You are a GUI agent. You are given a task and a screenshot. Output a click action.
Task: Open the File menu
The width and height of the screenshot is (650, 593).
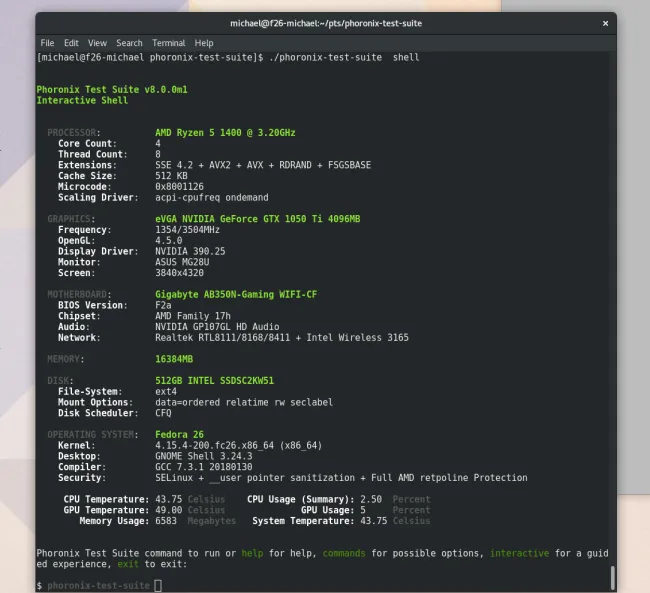tap(47, 43)
